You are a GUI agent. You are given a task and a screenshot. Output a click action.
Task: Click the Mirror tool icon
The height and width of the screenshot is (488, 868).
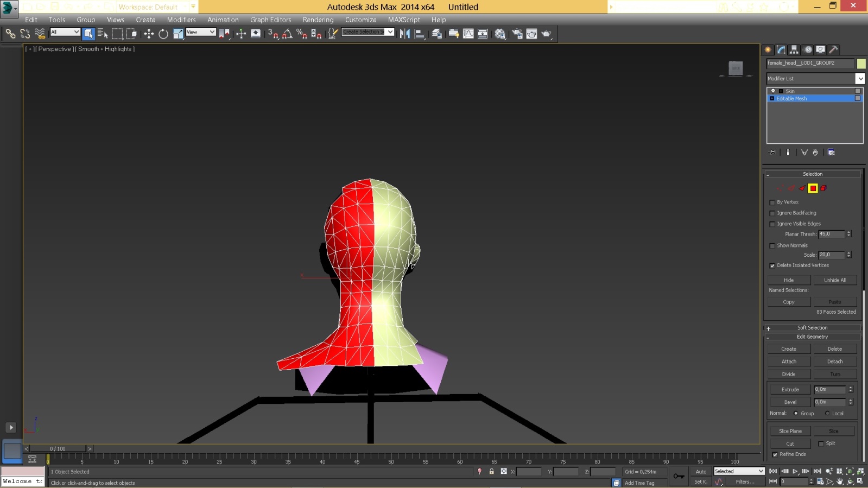[405, 34]
